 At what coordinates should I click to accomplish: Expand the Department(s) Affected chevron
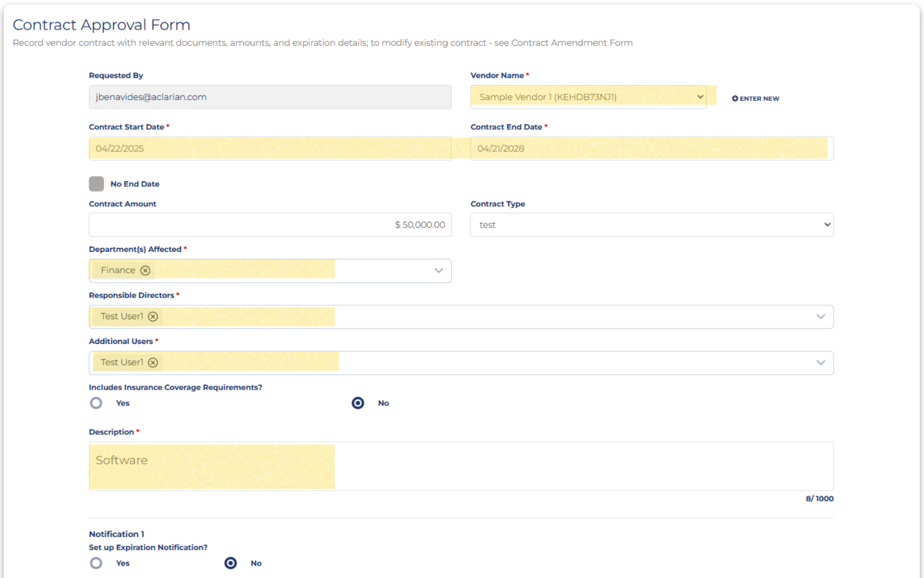439,271
